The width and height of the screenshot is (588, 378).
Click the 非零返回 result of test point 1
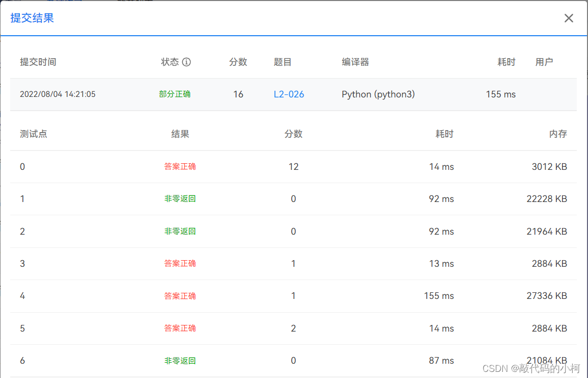tap(180, 199)
